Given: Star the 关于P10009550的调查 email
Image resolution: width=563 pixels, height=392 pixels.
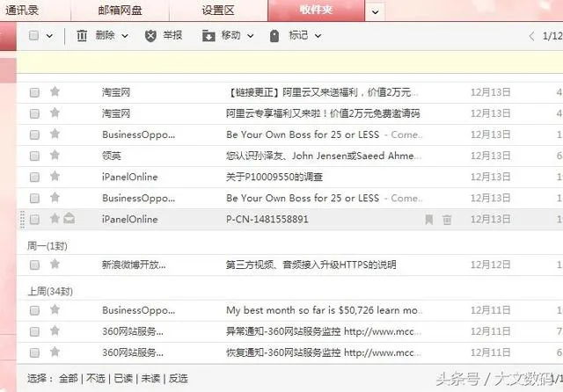Looking at the screenshot, I should point(55,176).
